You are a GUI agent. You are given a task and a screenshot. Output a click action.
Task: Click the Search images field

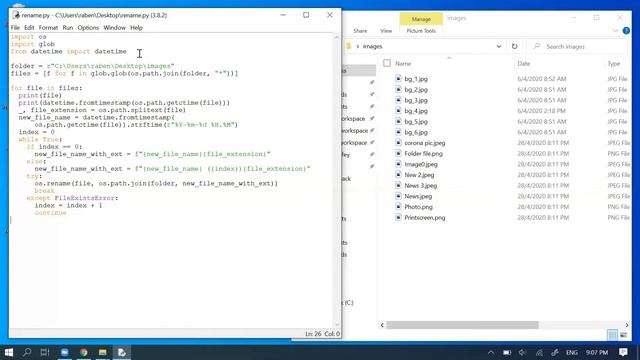click(x=577, y=47)
